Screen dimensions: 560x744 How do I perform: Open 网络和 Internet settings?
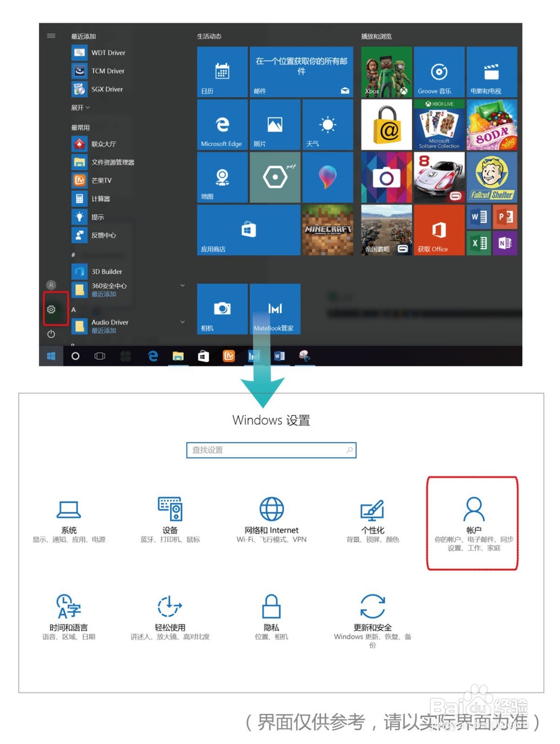click(271, 520)
